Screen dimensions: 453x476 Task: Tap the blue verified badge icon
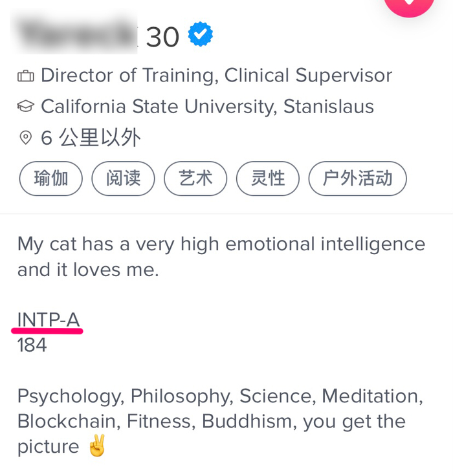click(201, 35)
